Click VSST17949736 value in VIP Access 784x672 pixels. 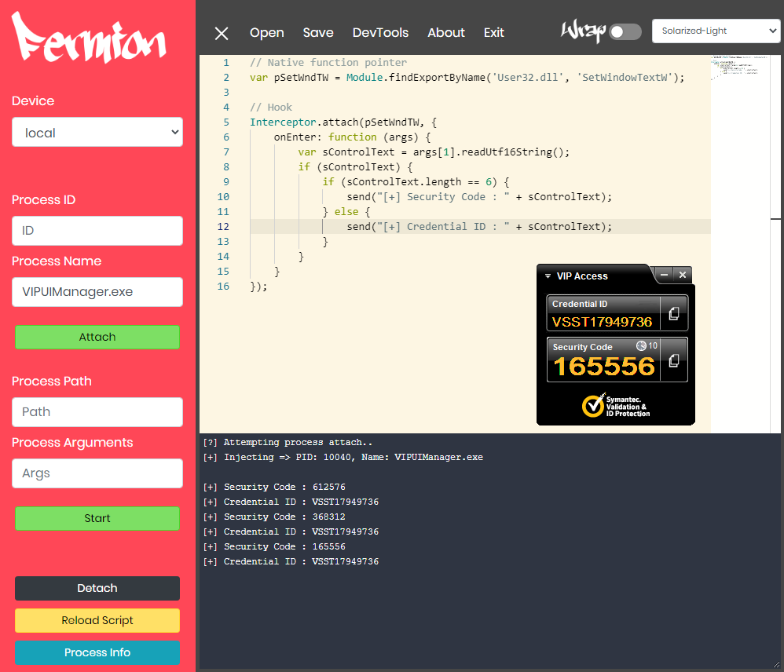[602, 322]
